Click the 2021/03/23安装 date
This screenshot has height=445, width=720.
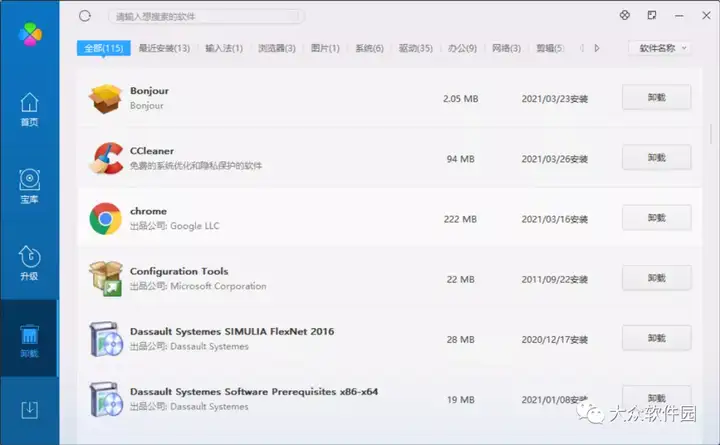tap(555, 99)
